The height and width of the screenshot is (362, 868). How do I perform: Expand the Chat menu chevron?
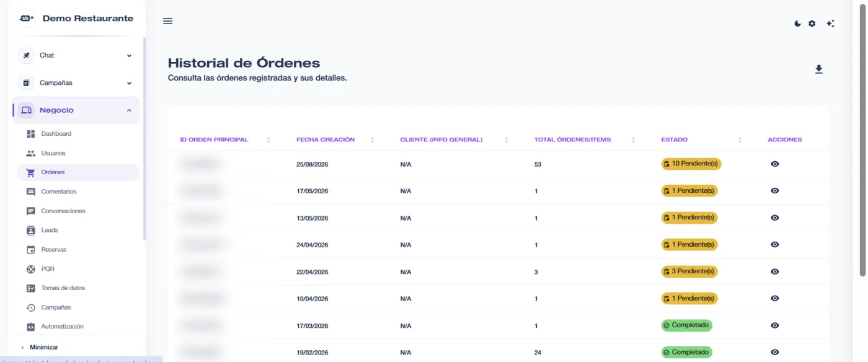click(129, 56)
